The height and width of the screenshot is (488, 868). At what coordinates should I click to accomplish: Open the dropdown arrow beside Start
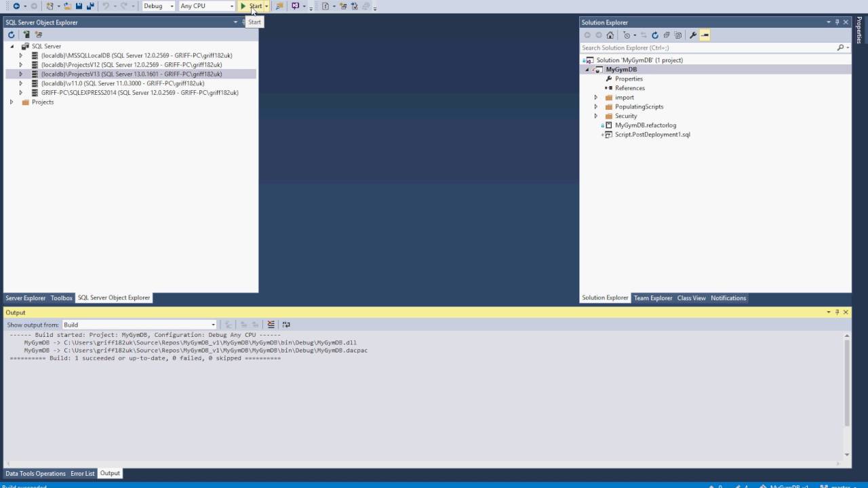click(x=267, y=6)
